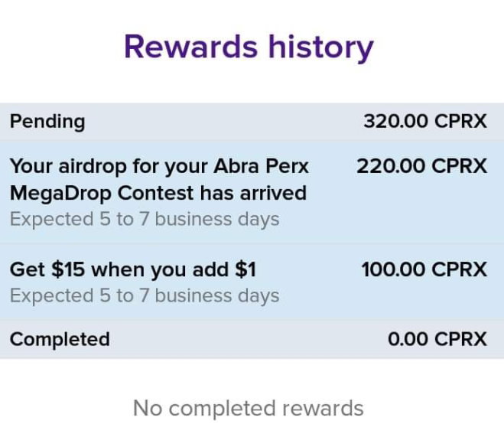Image resolution: width=504 pixels, height=447 pixels.
Task: Click the word Completed in the list header
Action: (60, 340)
